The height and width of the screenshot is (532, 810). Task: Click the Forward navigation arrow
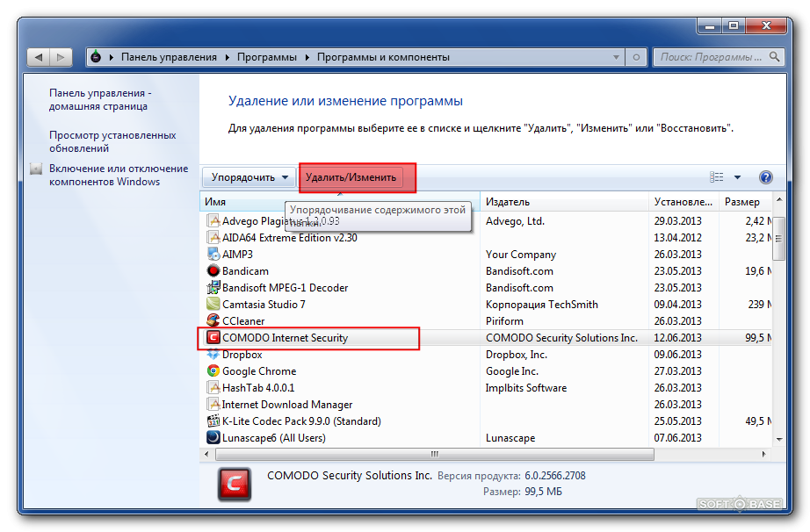click(x=61, y=57)
